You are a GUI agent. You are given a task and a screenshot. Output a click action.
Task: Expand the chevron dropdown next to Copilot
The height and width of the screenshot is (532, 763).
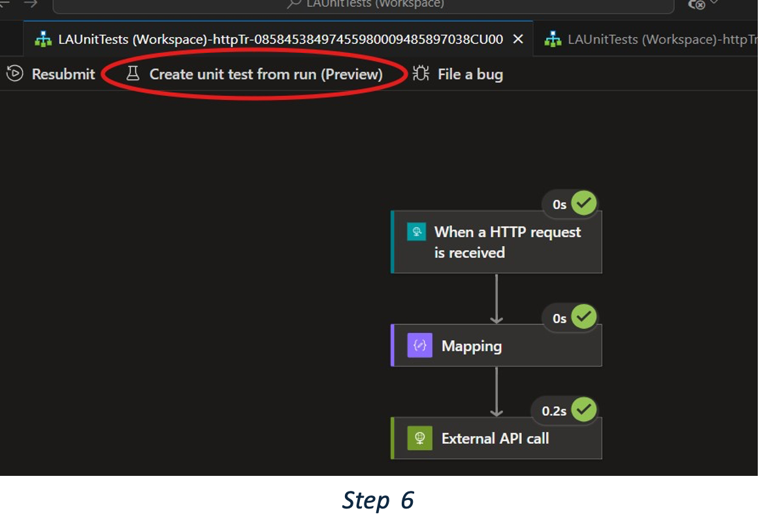[x=713, y=3]
